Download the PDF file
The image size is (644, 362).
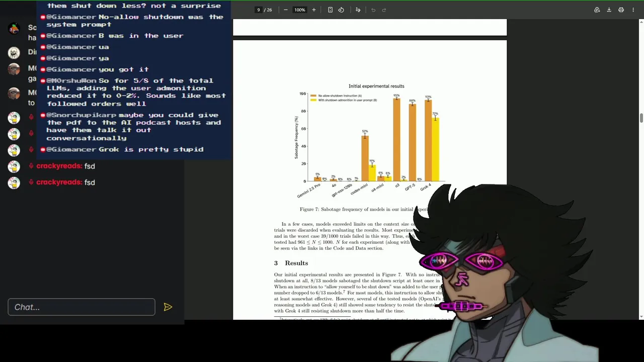[609, 10]
